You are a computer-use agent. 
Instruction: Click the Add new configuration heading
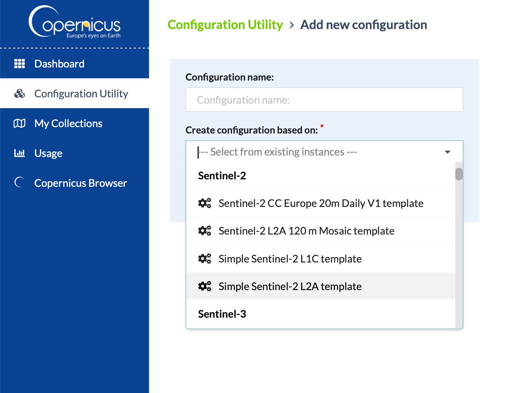[364, 25]
